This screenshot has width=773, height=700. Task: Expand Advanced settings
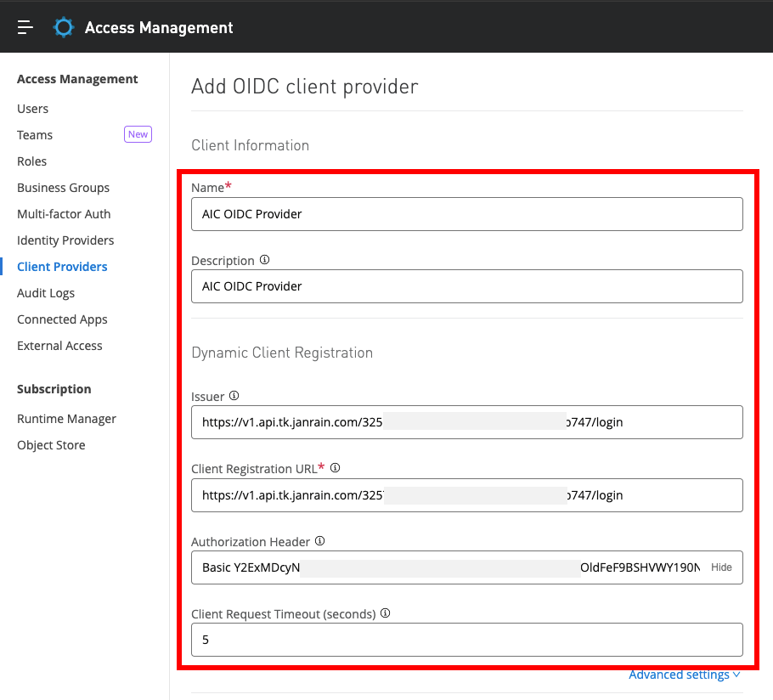pyautogui.click(x=684, y=675)
